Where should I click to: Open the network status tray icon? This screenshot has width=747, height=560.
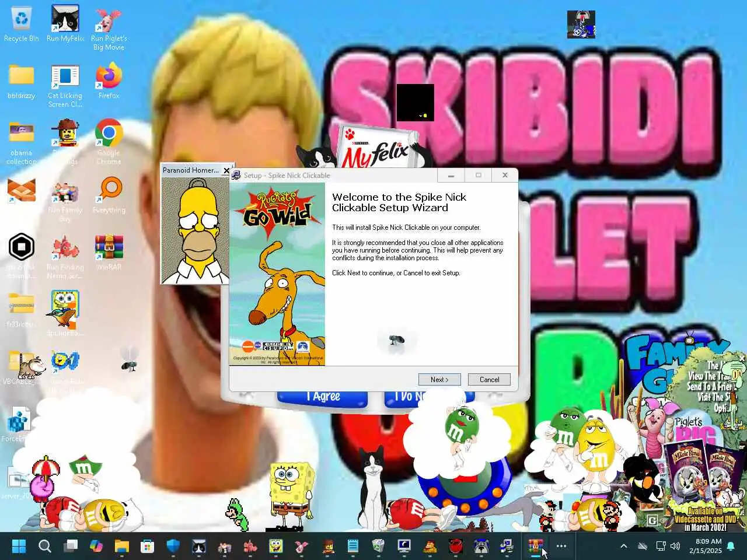(x=661, y=546)
